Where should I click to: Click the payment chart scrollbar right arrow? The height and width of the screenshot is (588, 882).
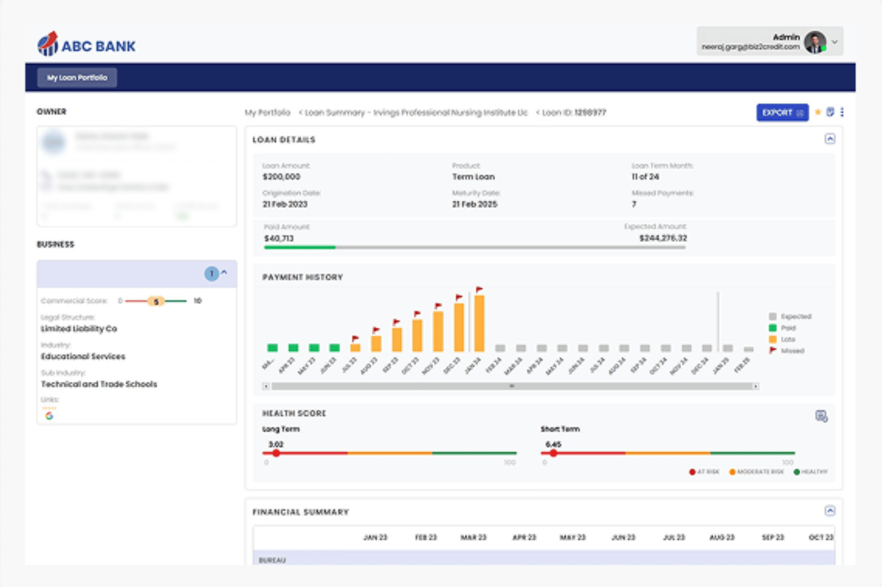pos(756,387)
